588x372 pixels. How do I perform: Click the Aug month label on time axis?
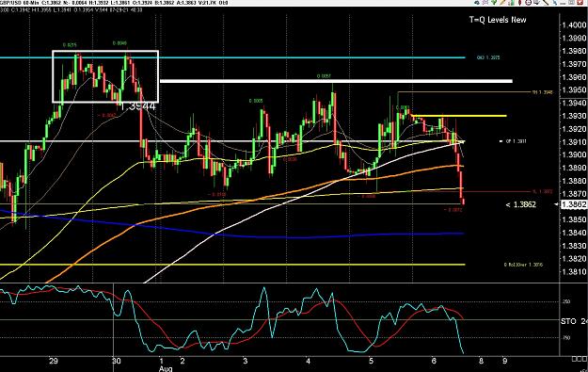tap(166, 368)
